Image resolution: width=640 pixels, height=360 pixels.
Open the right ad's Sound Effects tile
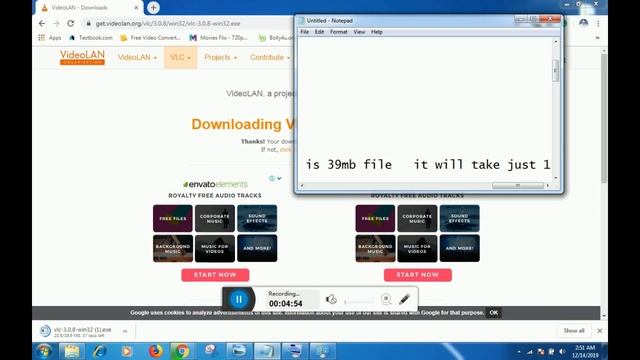click(460, 218)
